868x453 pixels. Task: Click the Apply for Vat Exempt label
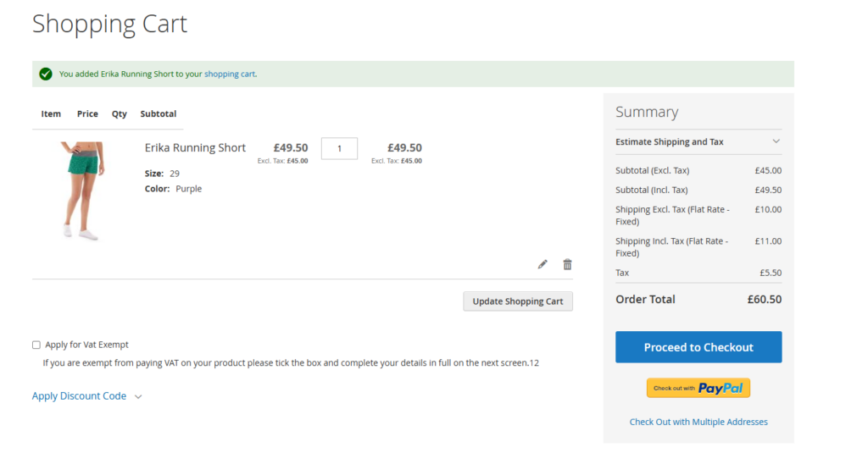[x=86, y=345]
